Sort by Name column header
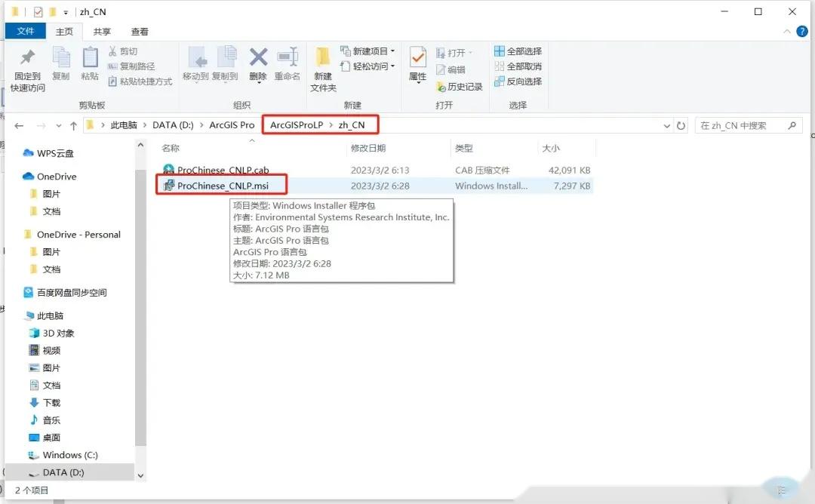815x504 pixels. (x=171, y=149)
